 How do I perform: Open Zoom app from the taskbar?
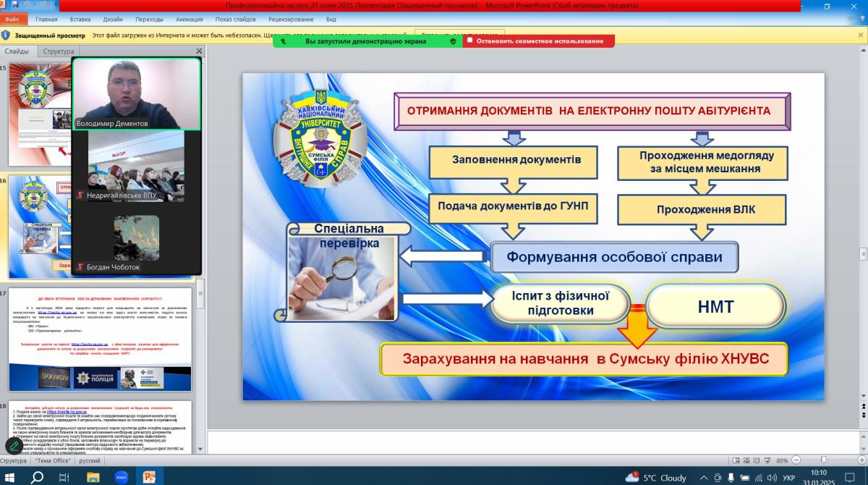click(121, 477)
